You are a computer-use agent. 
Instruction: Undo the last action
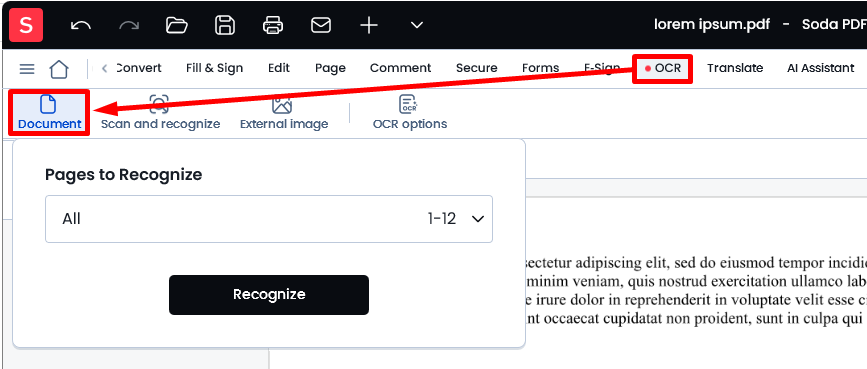[x=81, y=25]
